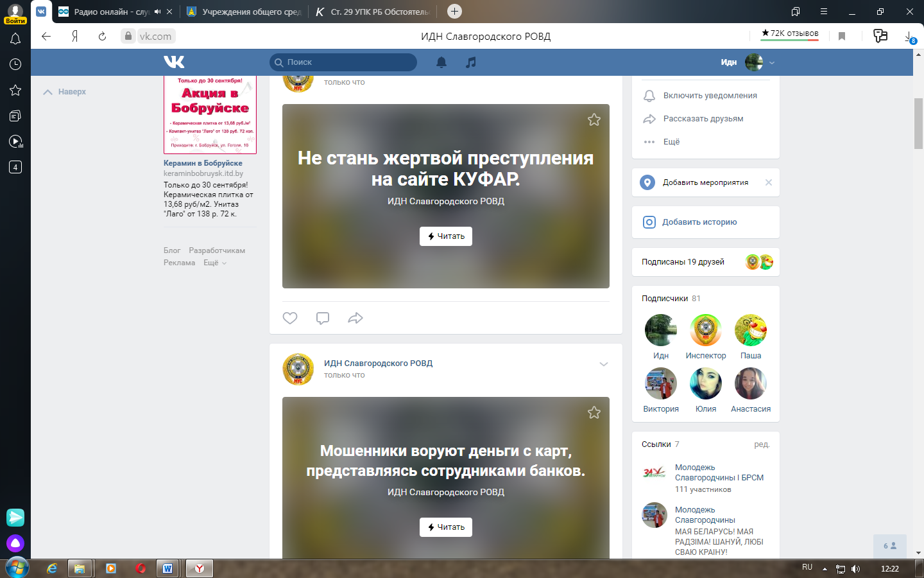The width and height of the screenshot is (924, 578).
Task: Open comments on the КУФАР post
Action: pos(323,318)
